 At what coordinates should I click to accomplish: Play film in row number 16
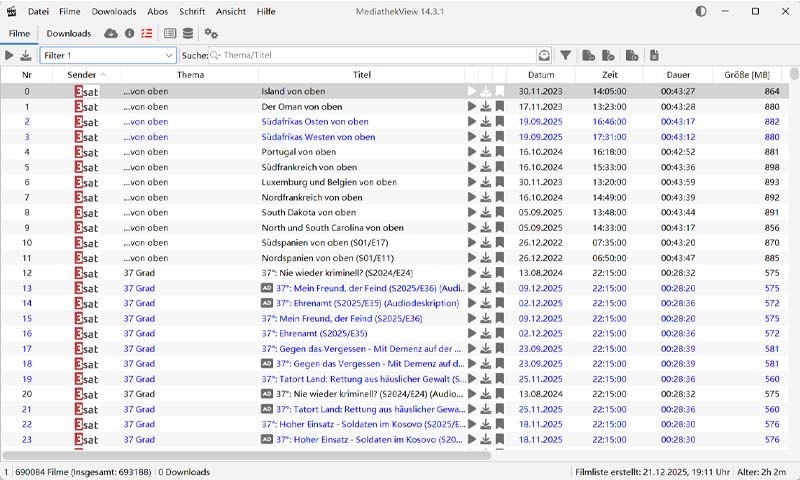(471, 334)
